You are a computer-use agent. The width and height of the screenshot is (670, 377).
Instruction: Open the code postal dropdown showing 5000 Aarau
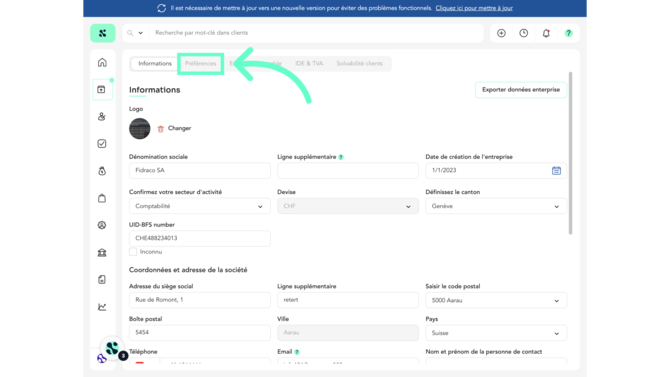click(496, 300)
